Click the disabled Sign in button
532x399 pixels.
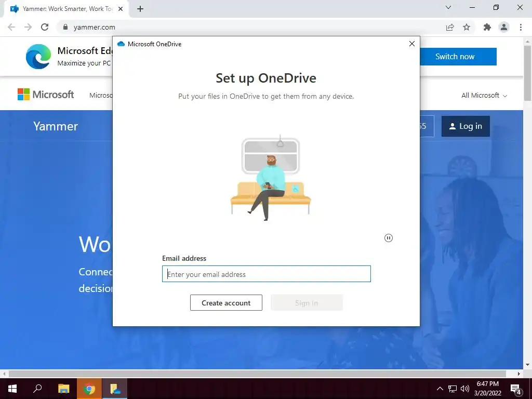coord(307,303)
